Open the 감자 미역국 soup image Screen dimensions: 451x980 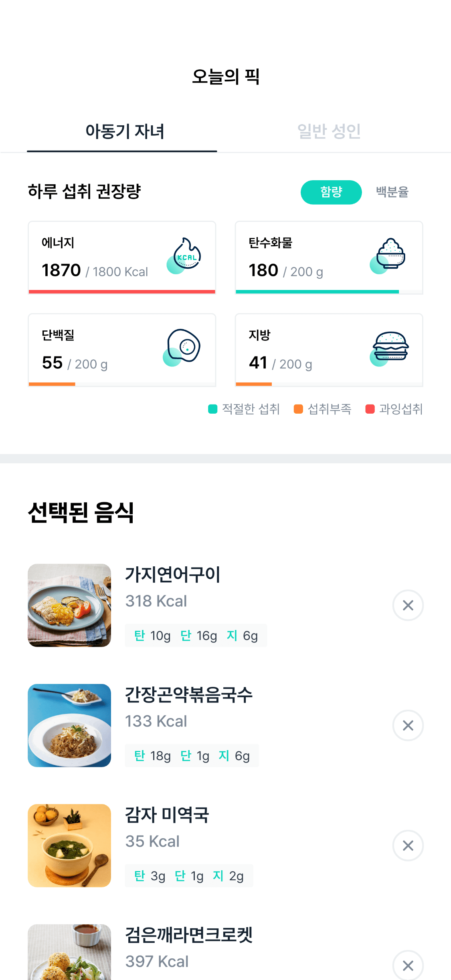click(69, 845)
